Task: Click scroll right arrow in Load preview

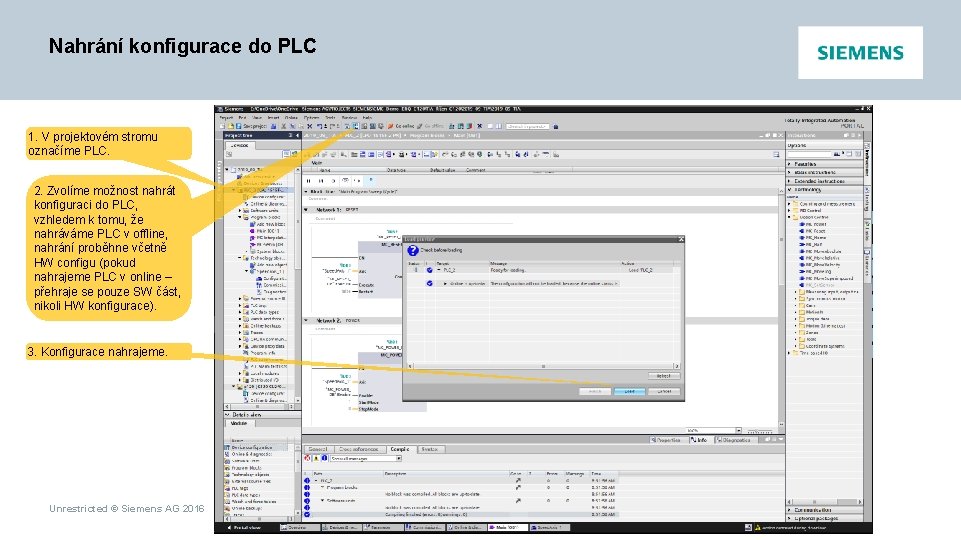Action: (x=677, y=366)
